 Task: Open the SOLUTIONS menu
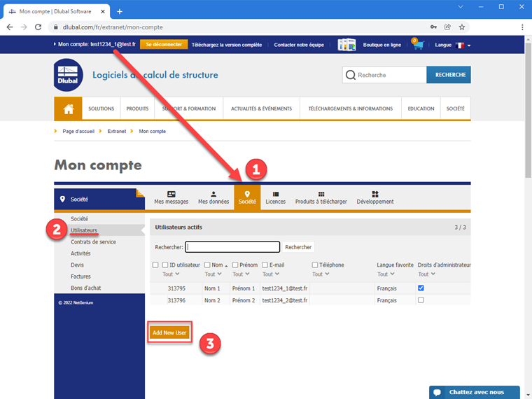tap(101, 108)
